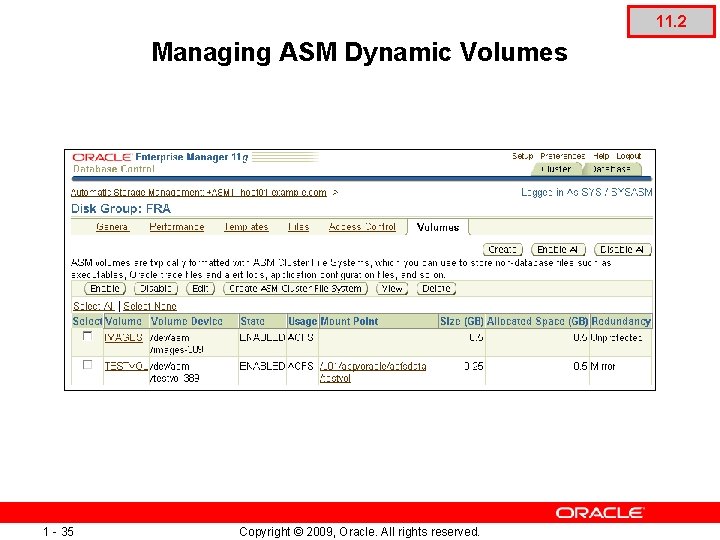Click the View button
720x540 pixels.
pos(392,288)
